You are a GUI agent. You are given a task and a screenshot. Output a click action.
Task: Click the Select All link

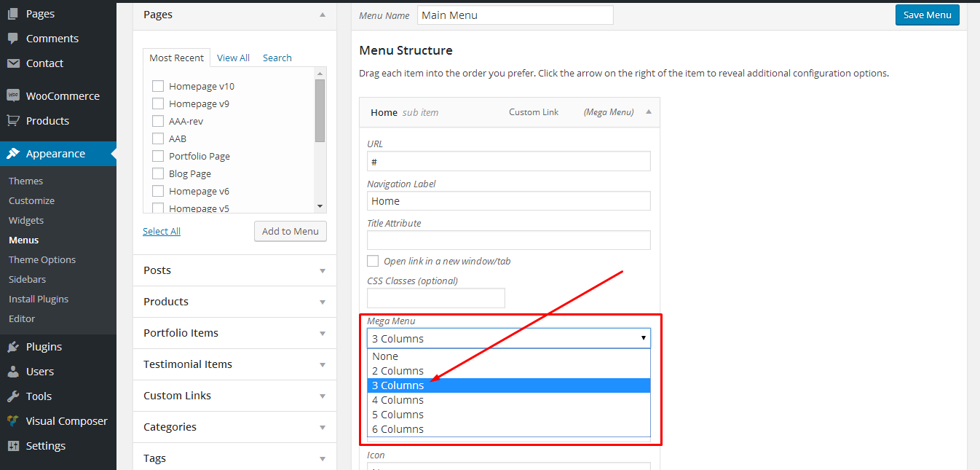coord(162,231)
